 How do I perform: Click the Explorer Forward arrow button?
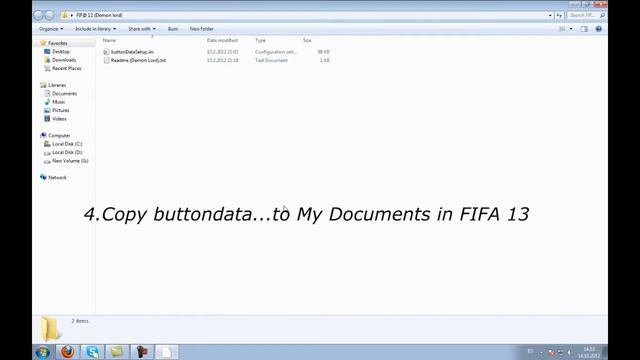49,16
